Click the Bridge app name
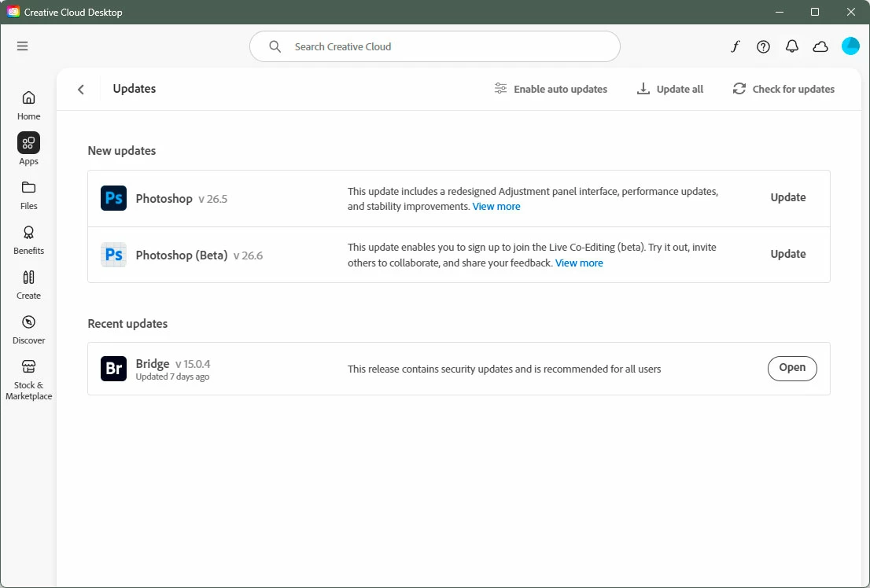This screenshot has height=588, width=870. 152,364
